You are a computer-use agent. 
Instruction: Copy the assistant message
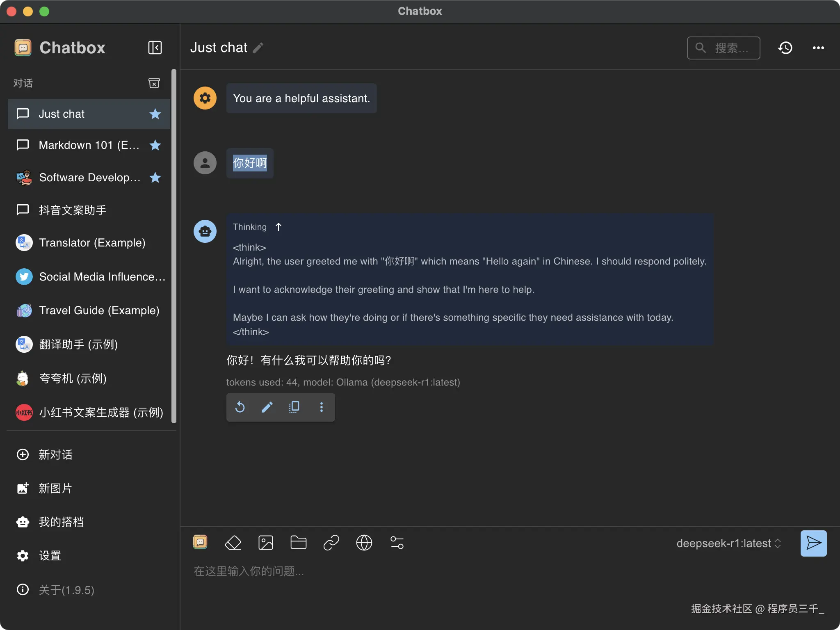(294, 407)
